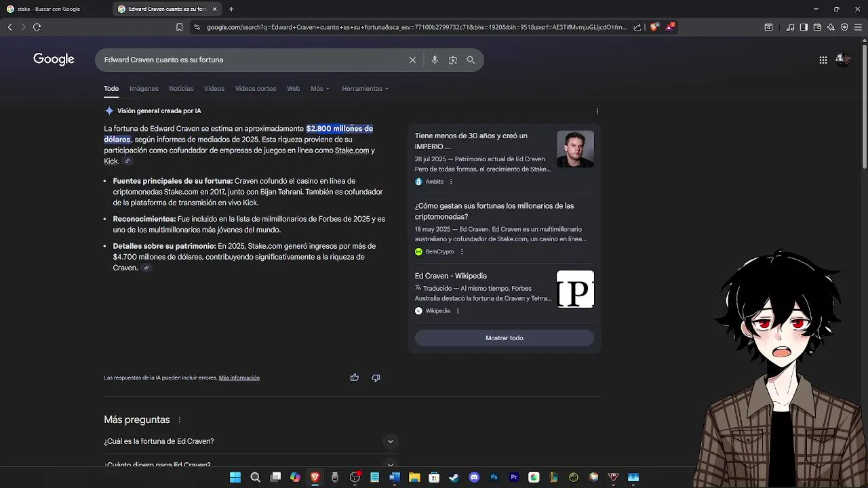Clear the Google search box text
Screen dimensions: 868x488
[x=412, y=60]
